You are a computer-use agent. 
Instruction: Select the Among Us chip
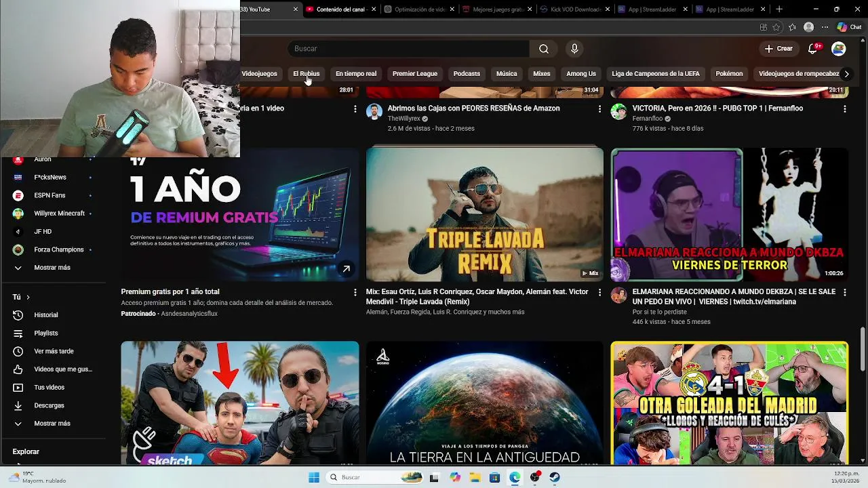pos(581,74)
